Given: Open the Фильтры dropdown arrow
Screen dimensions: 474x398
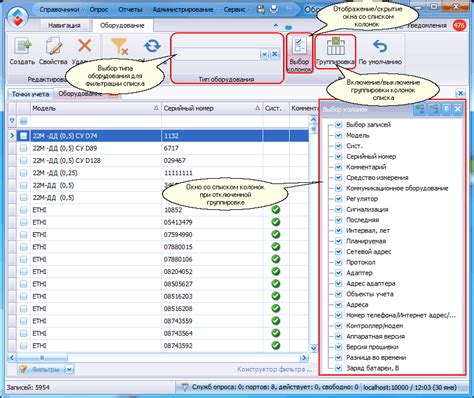Looking at the screenshot, I should (69, 369).
